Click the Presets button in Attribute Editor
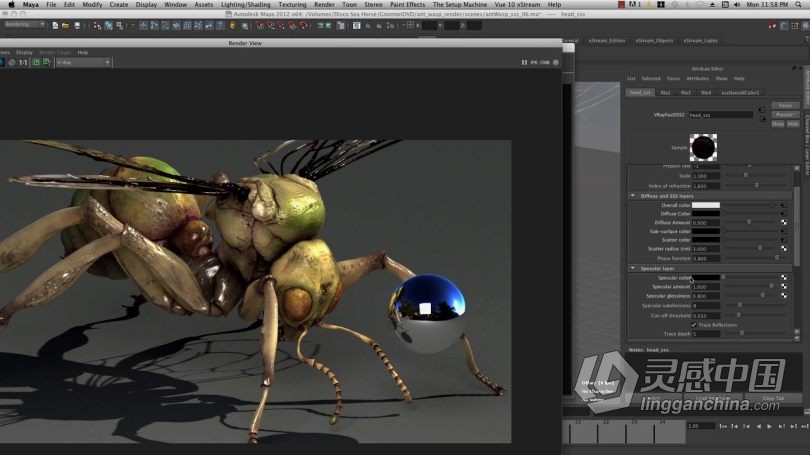The width and height of the screenshot is (810, 455). (x=785, y=115)
